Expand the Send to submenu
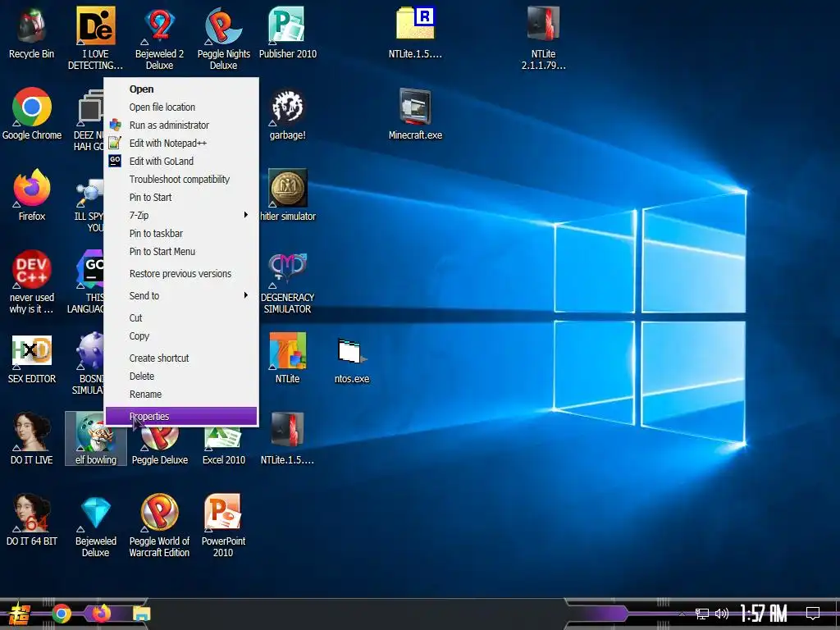 (181, 295)
